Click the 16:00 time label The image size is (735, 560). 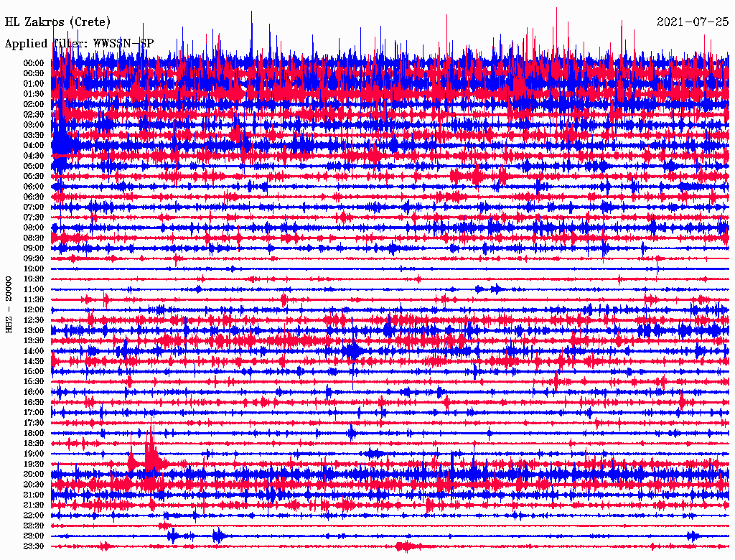34,392
